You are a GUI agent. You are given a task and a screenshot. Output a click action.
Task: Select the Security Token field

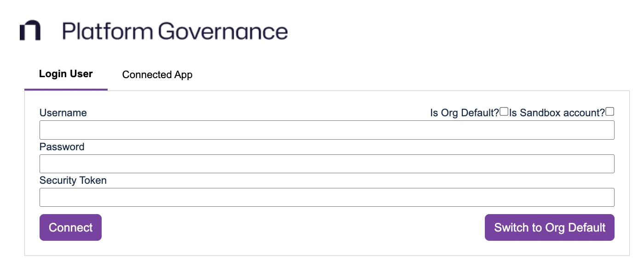pyautogui.click(x=327, y=197)
